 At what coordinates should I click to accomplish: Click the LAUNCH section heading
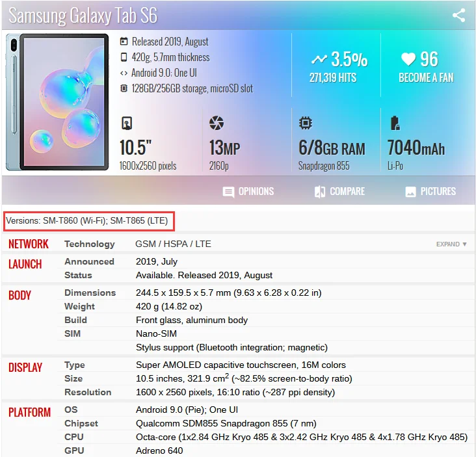click(x=25, y=264)
